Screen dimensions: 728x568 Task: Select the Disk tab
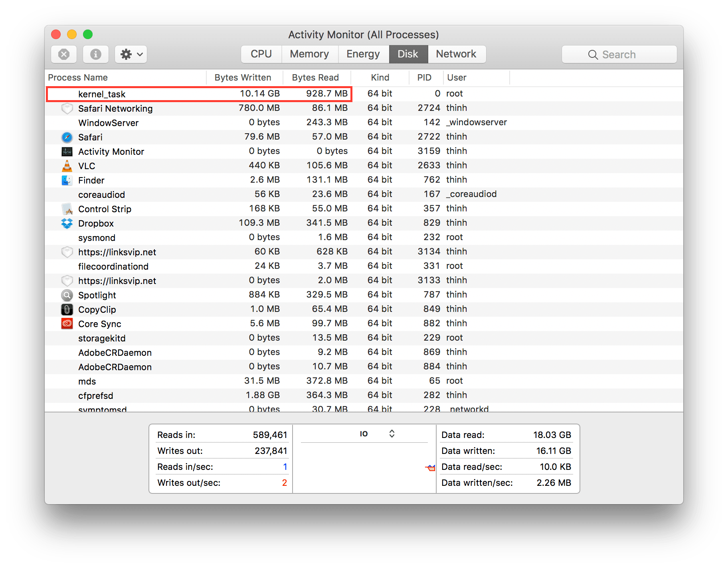tap(408, 54)
